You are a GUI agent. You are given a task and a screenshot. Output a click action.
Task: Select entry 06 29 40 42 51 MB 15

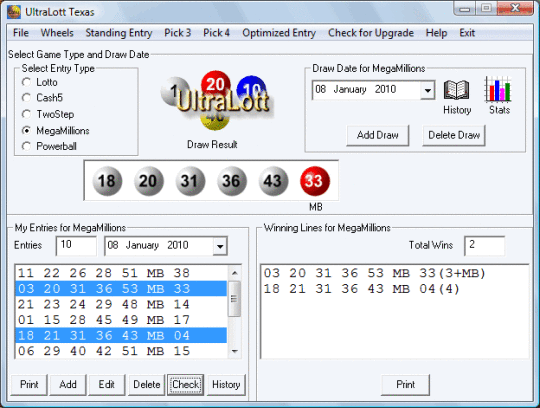pos(121,351)
